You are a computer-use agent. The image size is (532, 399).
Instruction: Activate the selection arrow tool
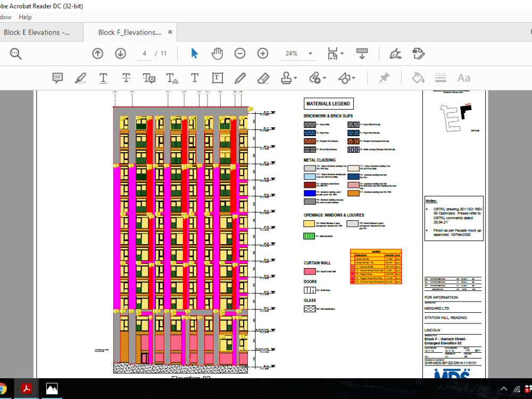[194, 54]
